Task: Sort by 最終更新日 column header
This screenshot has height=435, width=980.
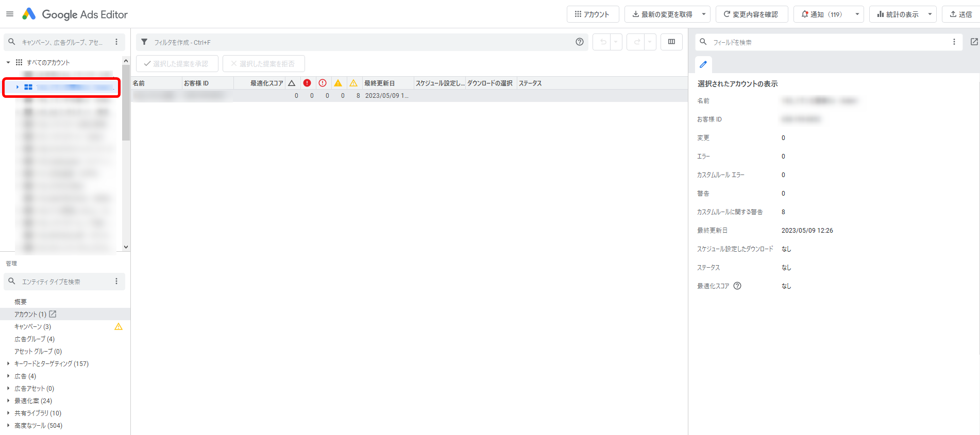Action: point(388,83)
